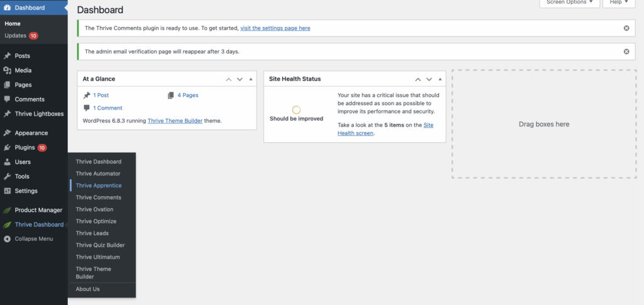Open Thrive Quiz Builder submenu item

click(x=100, y=245)
